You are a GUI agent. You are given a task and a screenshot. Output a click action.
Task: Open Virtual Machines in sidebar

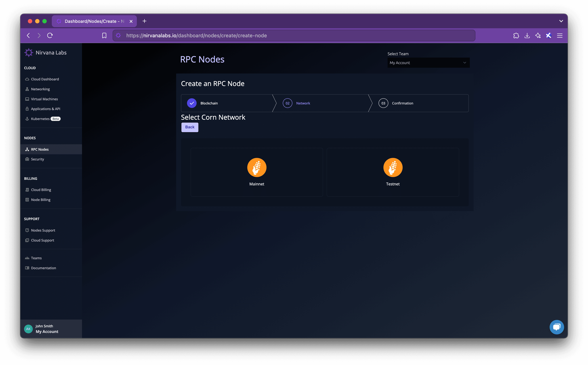coord(44,99)
